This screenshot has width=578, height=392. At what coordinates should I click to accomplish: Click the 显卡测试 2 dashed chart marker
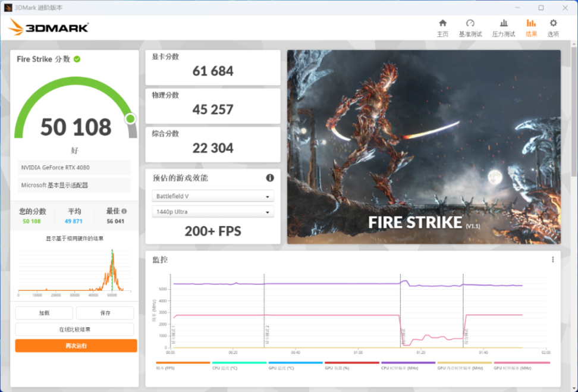coord(264,311)
